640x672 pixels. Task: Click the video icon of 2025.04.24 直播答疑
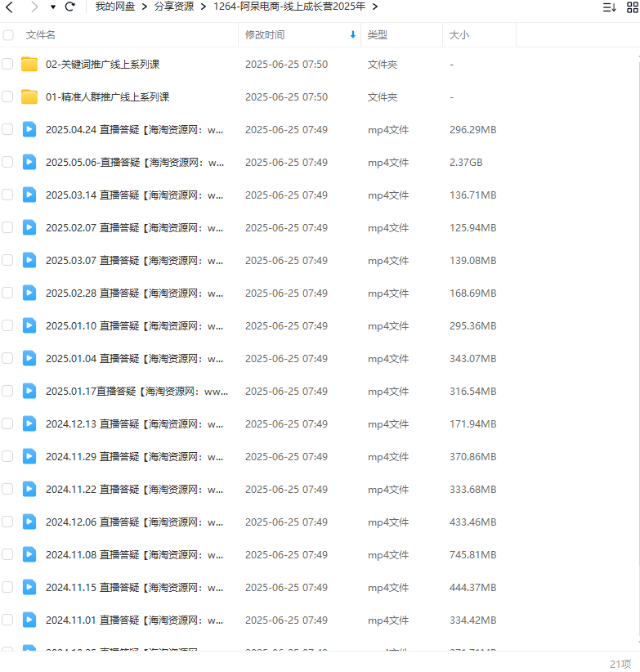coord(29,129)
